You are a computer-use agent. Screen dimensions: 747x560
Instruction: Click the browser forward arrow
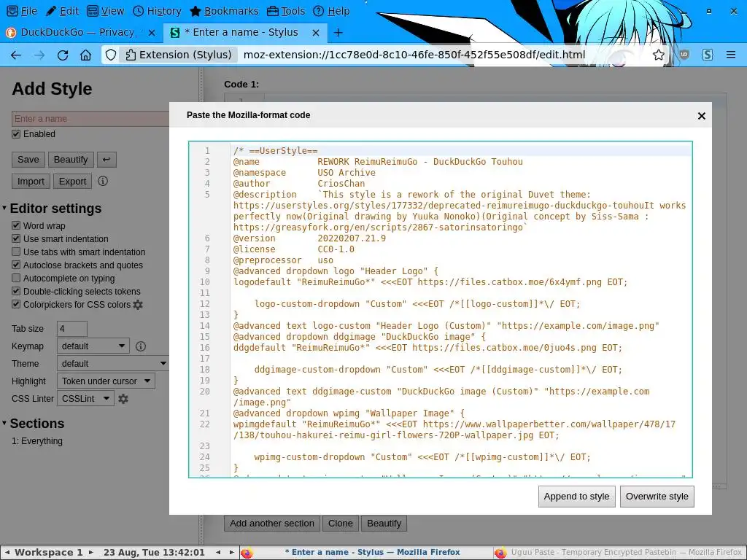(39, 55)
